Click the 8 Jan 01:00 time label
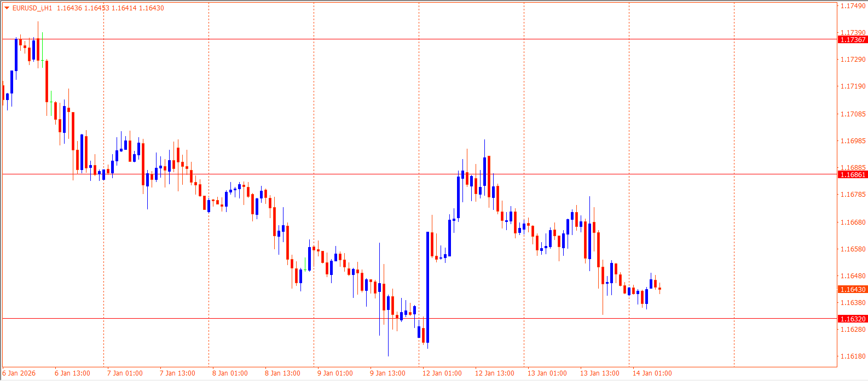This screenshot has width=868, height=381. coord(230,373)
